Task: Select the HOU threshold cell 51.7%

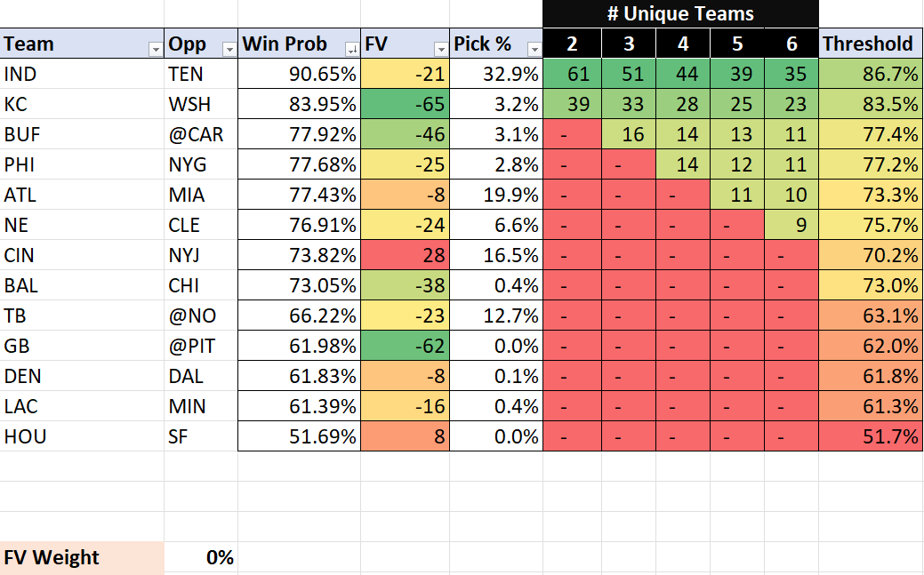Action: [x=871, y=437]
